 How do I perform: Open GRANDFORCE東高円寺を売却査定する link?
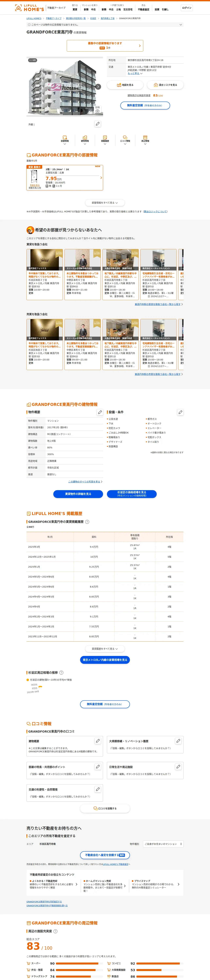pyautogui.click(x=44, y=902)
